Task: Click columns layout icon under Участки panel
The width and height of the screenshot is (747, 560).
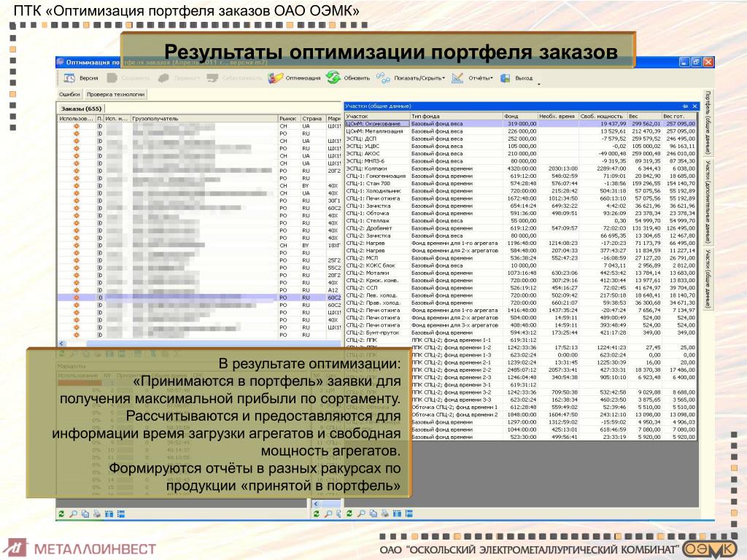Action: [x=397, y=513]
